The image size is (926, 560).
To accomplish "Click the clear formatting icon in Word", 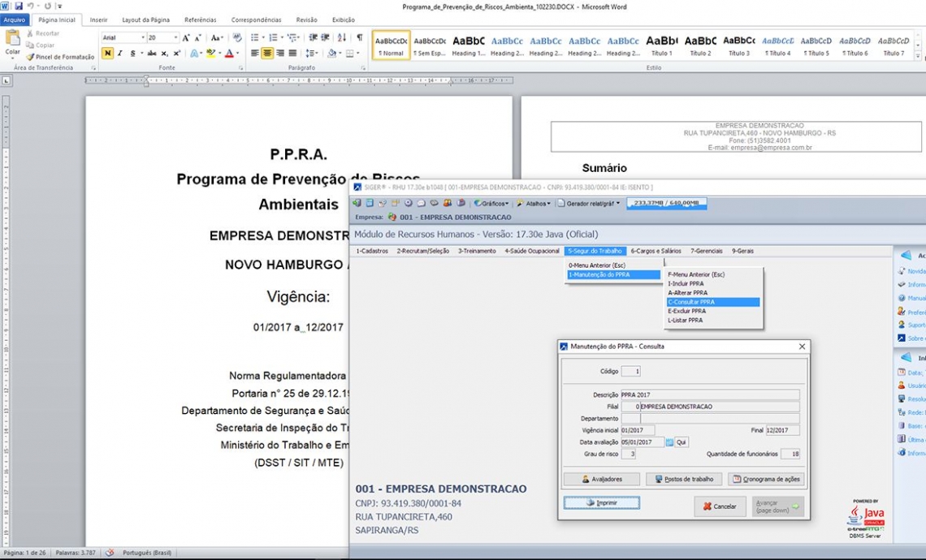I will pyautogui.click(x=237, y=37).
